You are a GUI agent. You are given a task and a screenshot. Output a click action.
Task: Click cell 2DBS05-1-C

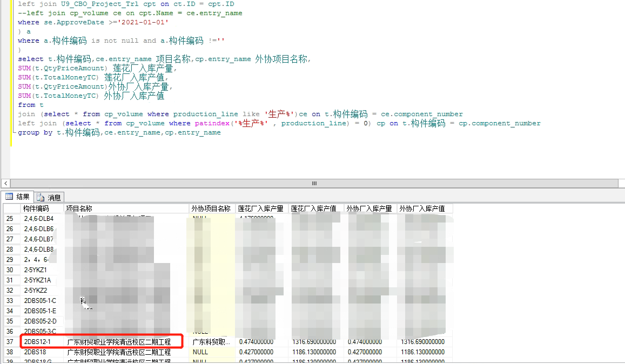(x=41, y=301)
